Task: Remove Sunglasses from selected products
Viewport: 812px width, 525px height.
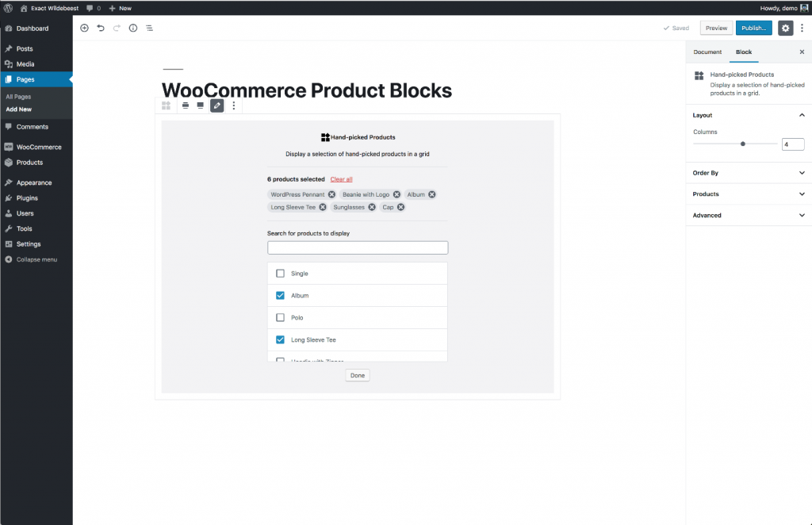Action: pos(372,207)
